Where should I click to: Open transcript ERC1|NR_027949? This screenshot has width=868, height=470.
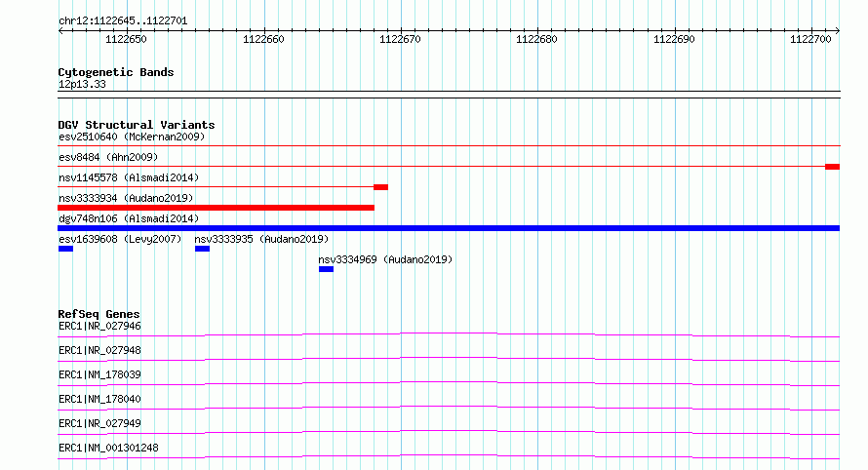pos(99,423)
